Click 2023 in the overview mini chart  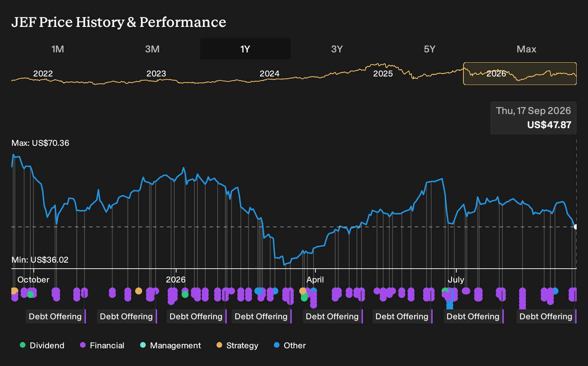coord(156,74)
